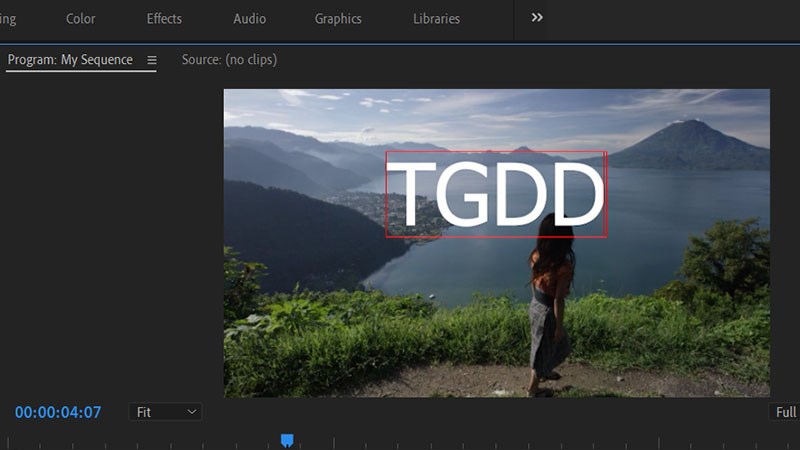Screen dimensions: 800x450
Task: Select the TGDD text layer in preview
Action: pos(496,194)
